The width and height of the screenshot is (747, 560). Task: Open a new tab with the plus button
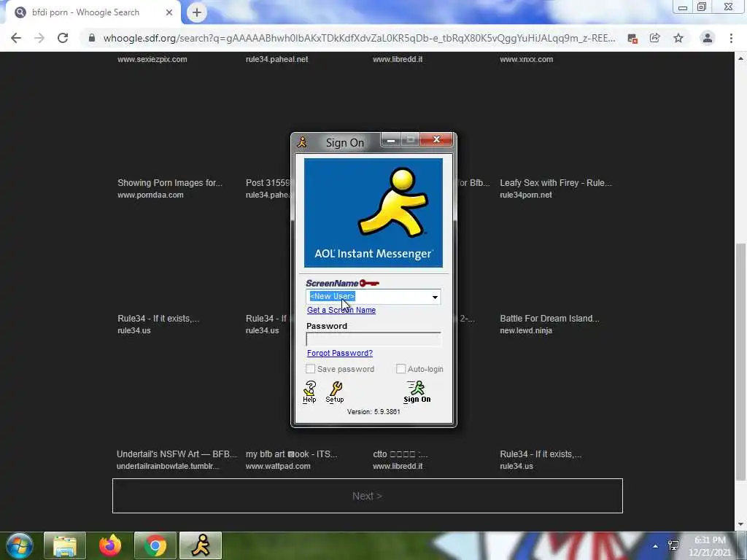[197, 12]
